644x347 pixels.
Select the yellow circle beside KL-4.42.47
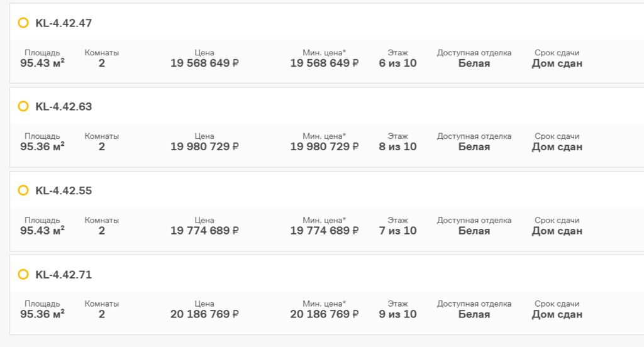click(23, 23)
